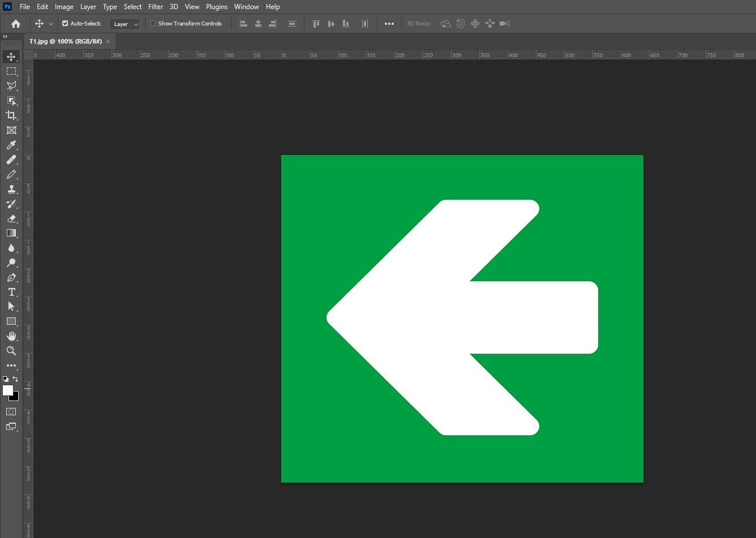Toggle Quick Mask mode
The height and width of the screenshot is (538, 756).
(x=11, y=411)
